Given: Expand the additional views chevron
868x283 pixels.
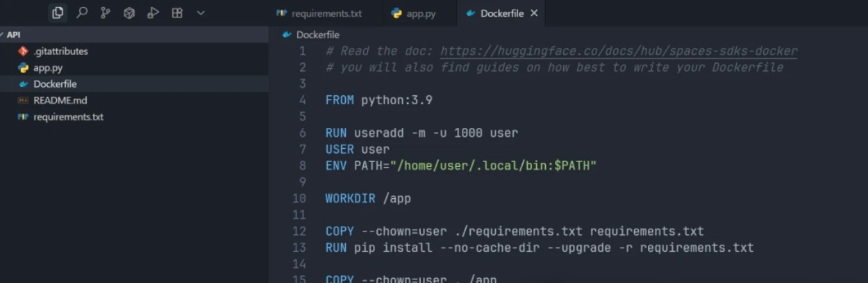Looking at the screenshot, I should (x=201, y=13).
